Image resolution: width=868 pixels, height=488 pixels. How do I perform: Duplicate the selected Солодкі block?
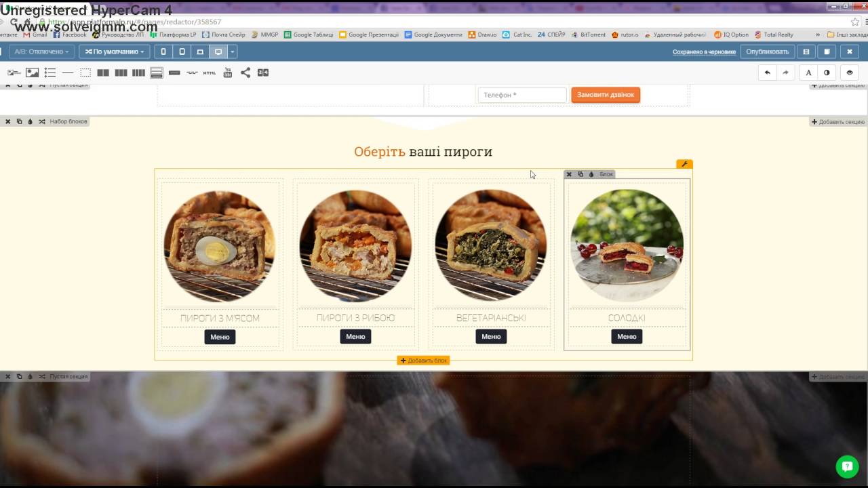click(580, 174)
